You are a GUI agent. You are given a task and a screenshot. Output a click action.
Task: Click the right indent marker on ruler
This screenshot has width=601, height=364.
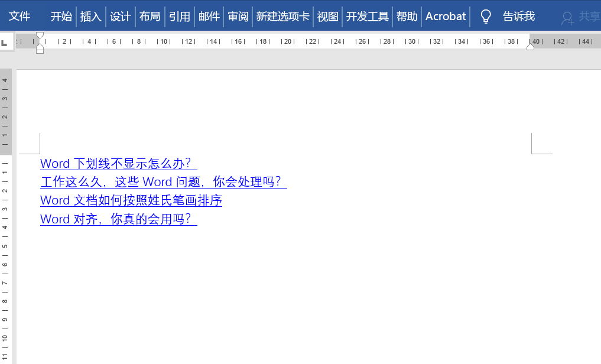pyautogui.click(x=531, y=47)
